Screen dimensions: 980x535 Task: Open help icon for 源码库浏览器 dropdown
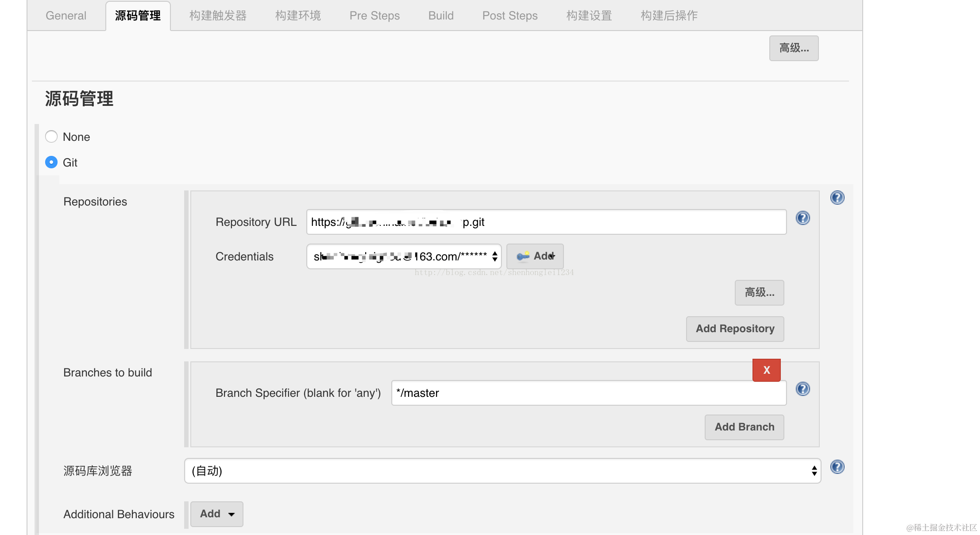[837, 467]
